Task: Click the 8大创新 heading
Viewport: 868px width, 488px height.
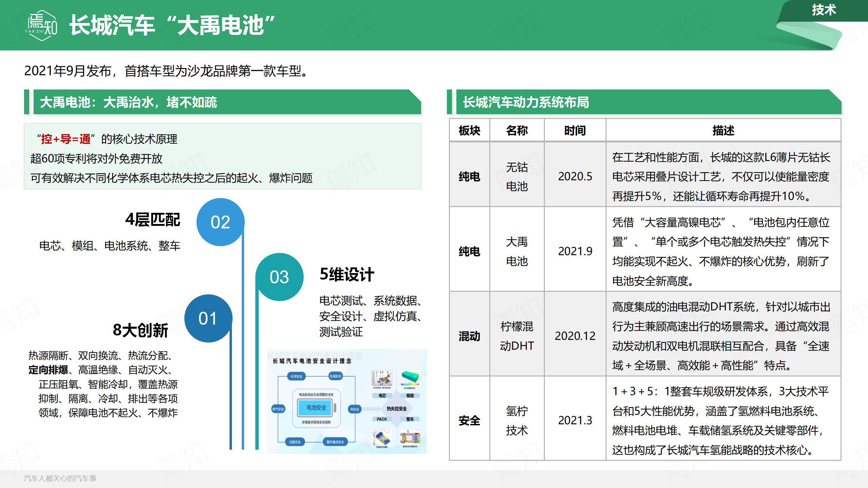Action: [x=140, y=330]
